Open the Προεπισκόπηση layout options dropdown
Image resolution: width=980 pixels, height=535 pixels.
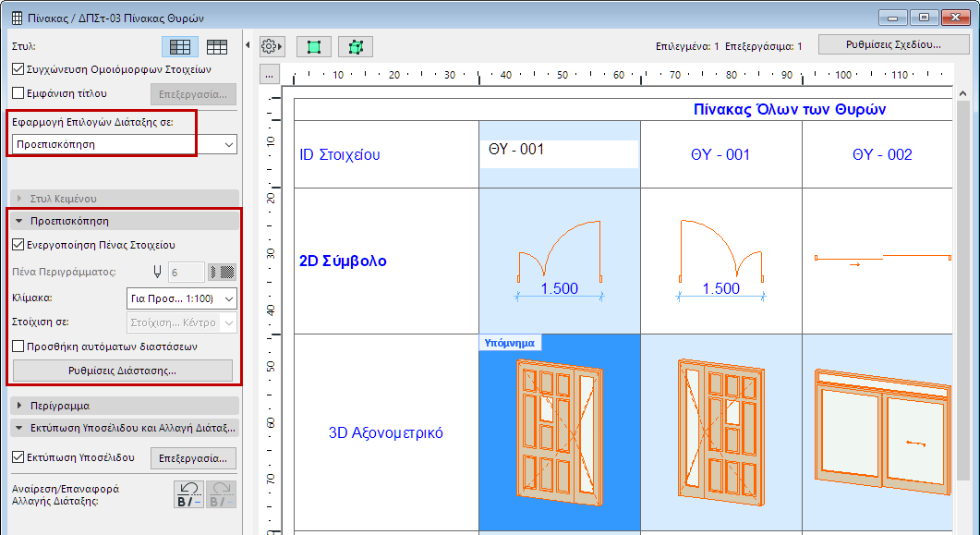coord(124,144)
